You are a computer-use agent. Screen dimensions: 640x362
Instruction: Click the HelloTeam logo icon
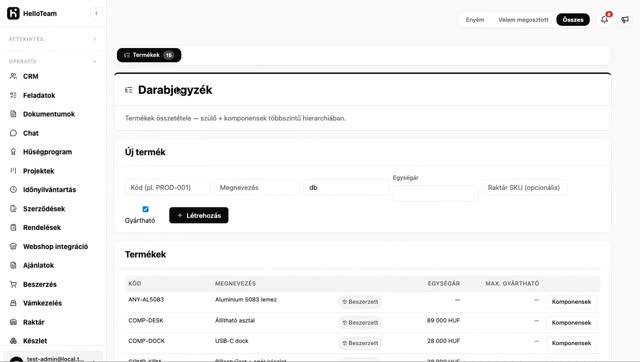(x=13, y=13)
